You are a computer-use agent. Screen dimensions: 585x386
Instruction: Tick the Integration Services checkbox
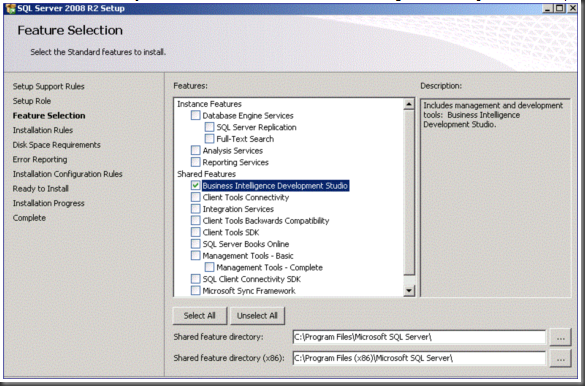[195, 209]
